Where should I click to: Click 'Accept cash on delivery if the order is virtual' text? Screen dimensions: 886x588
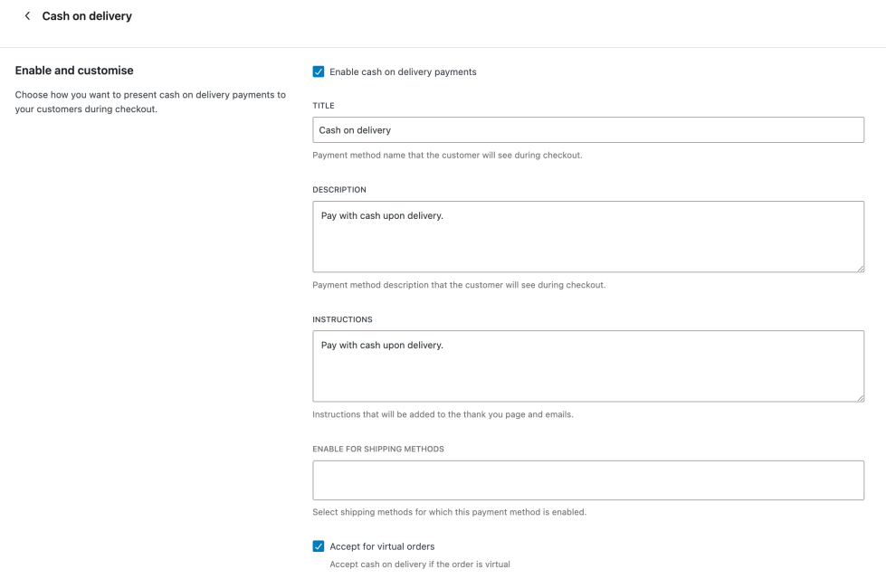click(420, 564)
